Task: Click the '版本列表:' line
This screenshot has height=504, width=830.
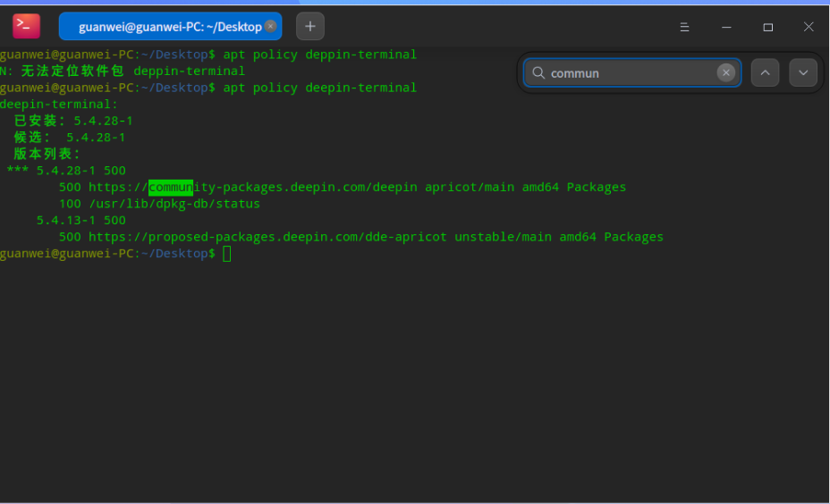Action: click(x=47, y=154)
